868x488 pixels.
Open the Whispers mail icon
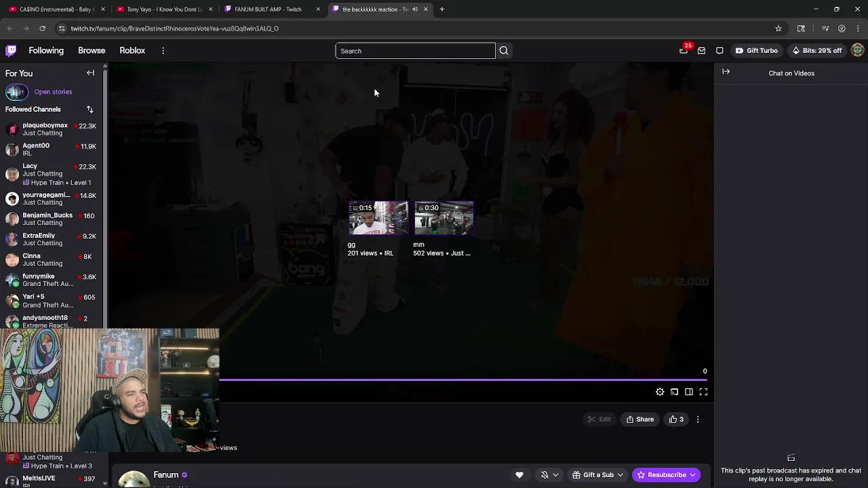701,50
